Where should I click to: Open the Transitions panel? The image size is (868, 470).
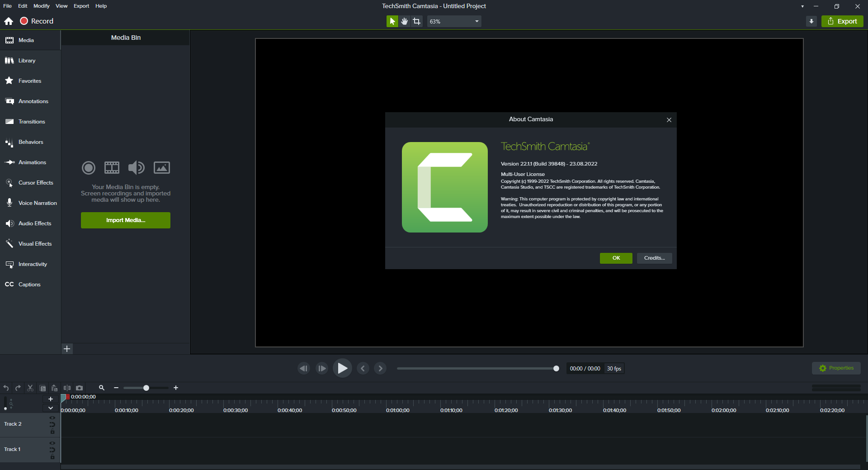[x=30, y=122]
